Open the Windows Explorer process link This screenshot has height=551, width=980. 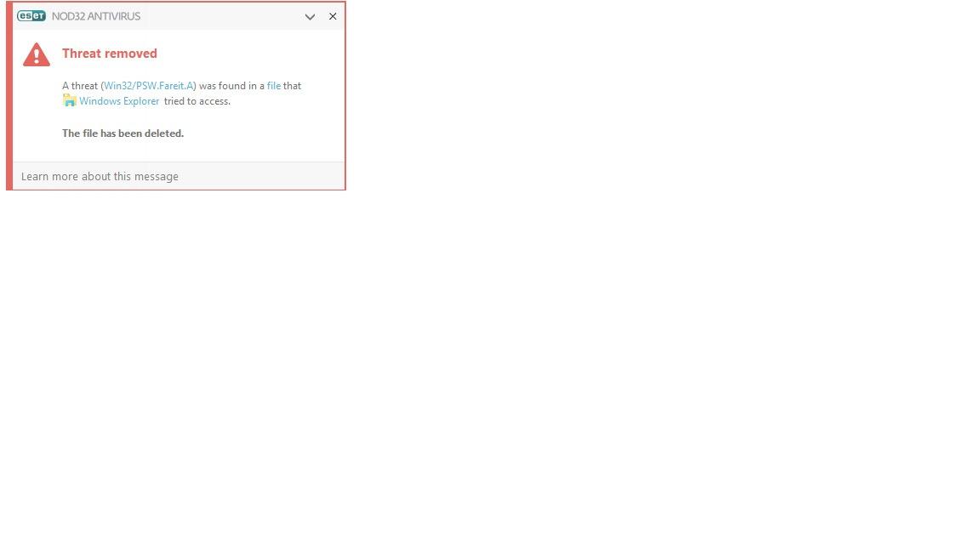[119, 101]
